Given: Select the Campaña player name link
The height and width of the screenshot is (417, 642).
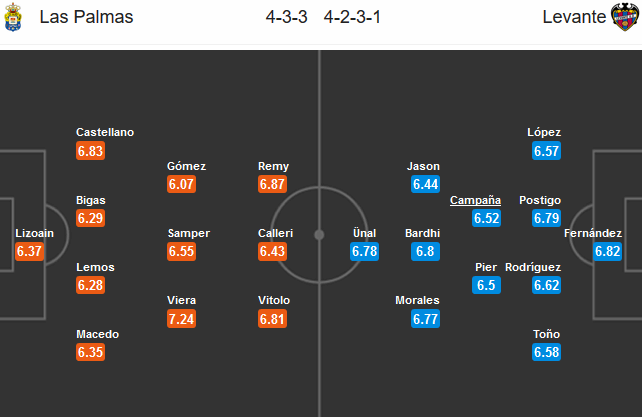Looking at the screenshot, I should tap(475, 200).
